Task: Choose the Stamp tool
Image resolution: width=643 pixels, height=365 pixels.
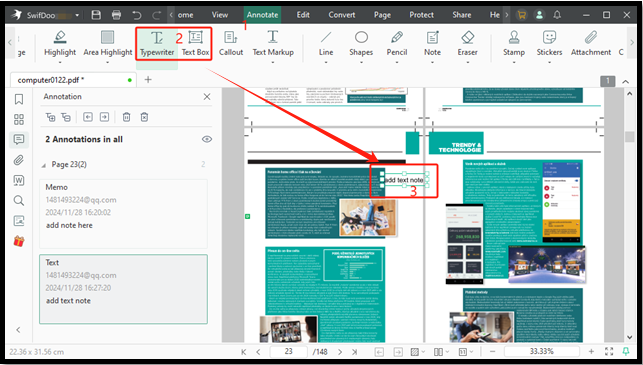Action: click(514, 43)
